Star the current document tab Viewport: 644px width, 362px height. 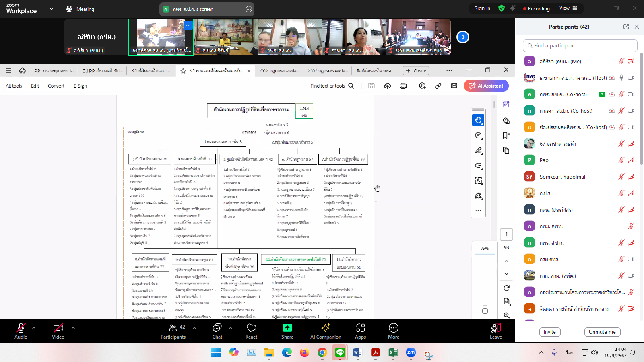tap(183, 70)
